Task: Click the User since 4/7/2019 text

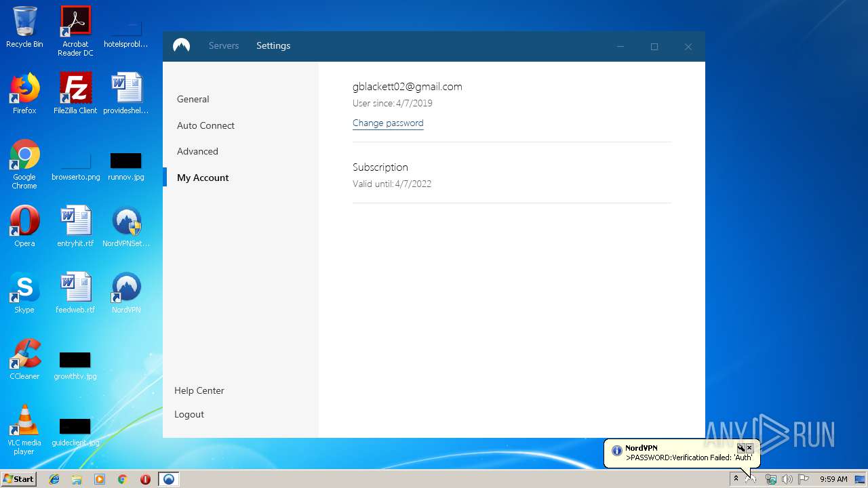Action: (x=393, y=103)
